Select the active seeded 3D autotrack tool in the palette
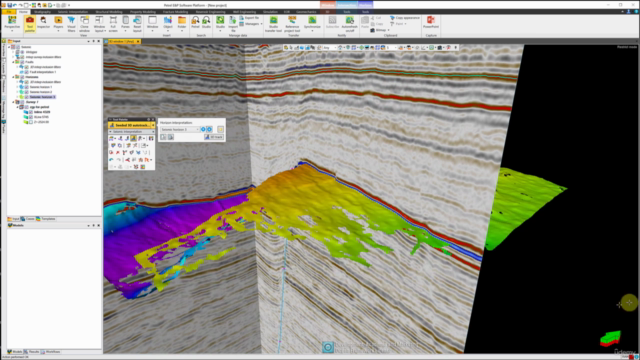 (133, 139)
